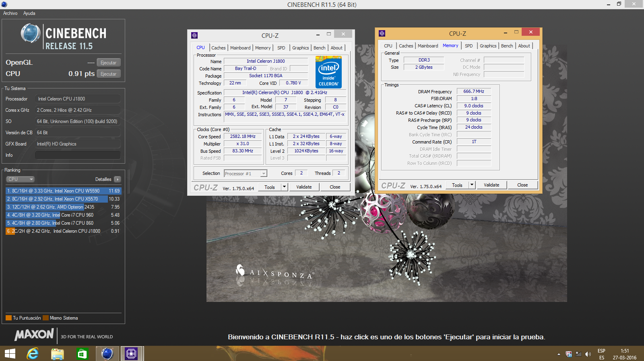Click the network signal tray icon
644x361 pixels.
point(578,354)
